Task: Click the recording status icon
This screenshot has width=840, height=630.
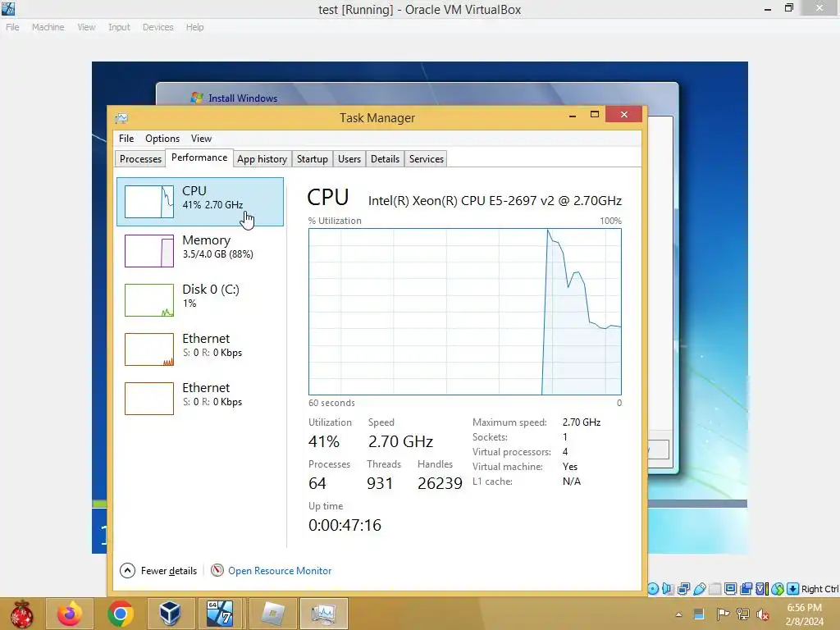Action: (746, 589)
